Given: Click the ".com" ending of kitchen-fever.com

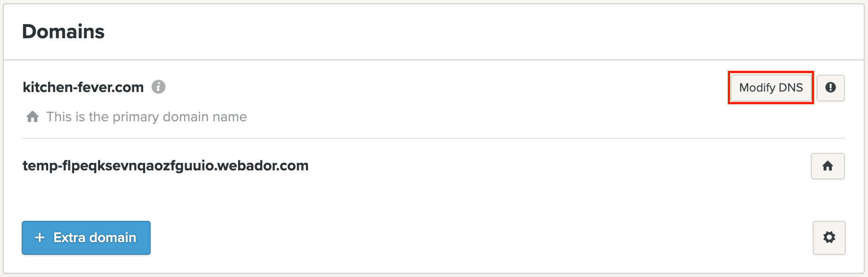Looking at the screenshot, I should 131,87.
